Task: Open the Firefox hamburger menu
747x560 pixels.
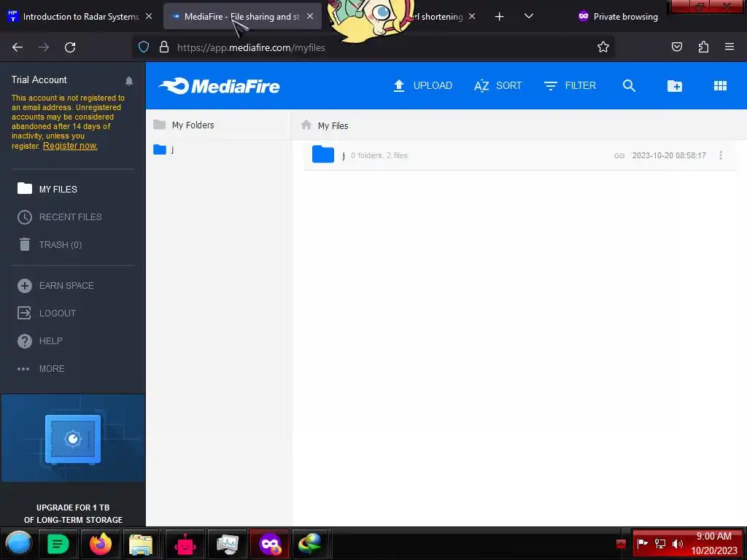Action: pos(729,47)
